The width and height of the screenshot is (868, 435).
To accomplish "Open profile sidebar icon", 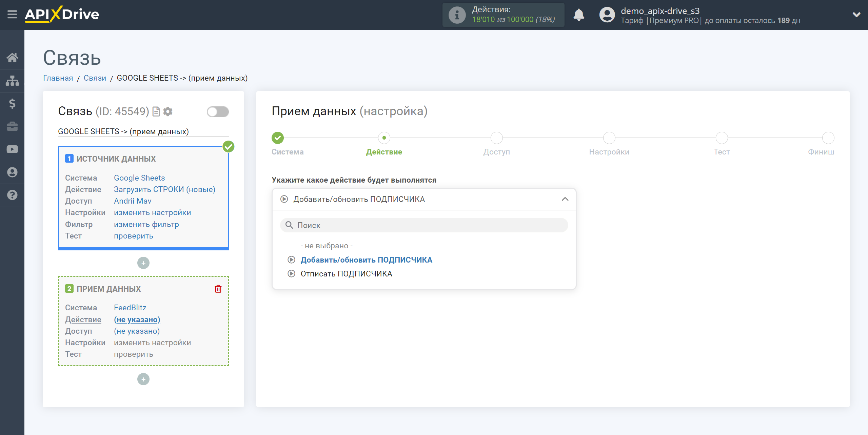I will click(x=12, y=172).
